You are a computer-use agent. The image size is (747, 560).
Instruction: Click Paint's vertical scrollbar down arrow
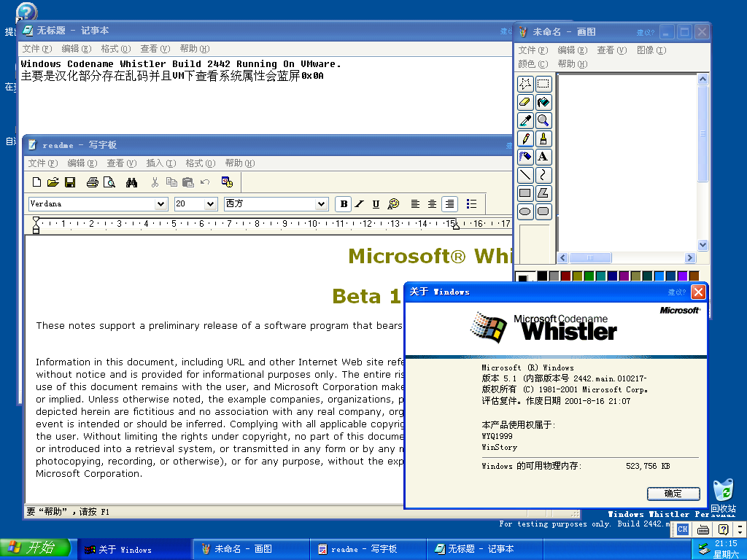tap(703, 245)
